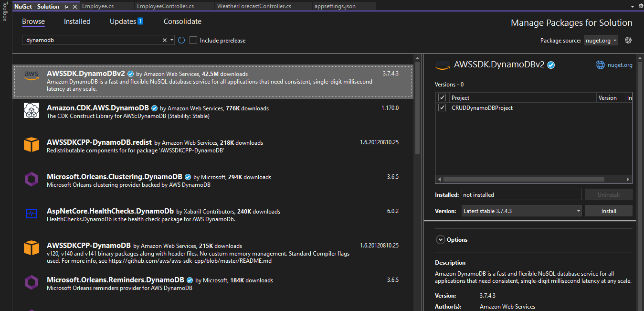Click tab well settings gear at top right
The width and height of the screenshot is (644, 311).
[x=641, y=6]
